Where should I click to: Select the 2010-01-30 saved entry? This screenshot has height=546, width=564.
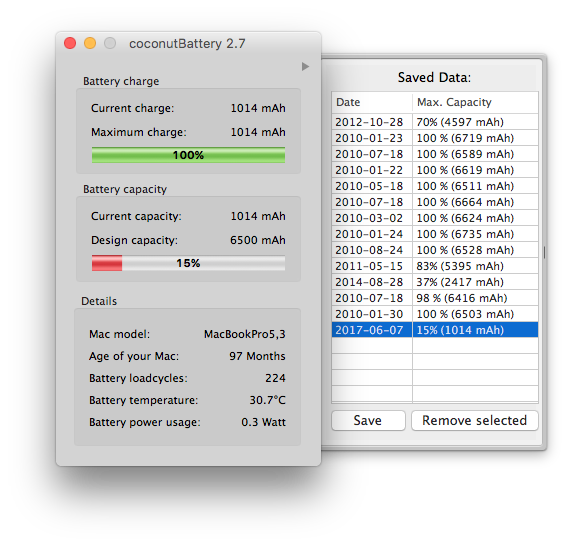click(x=435, y=314)
